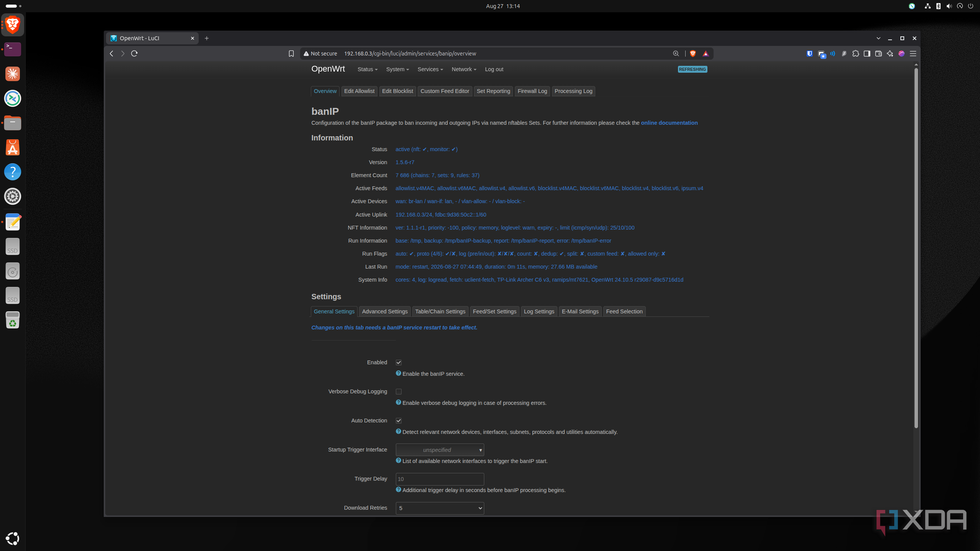Switch to E-Mail Settings tab
The height and width of the screenshot is (551, 980).
(580, 311)
